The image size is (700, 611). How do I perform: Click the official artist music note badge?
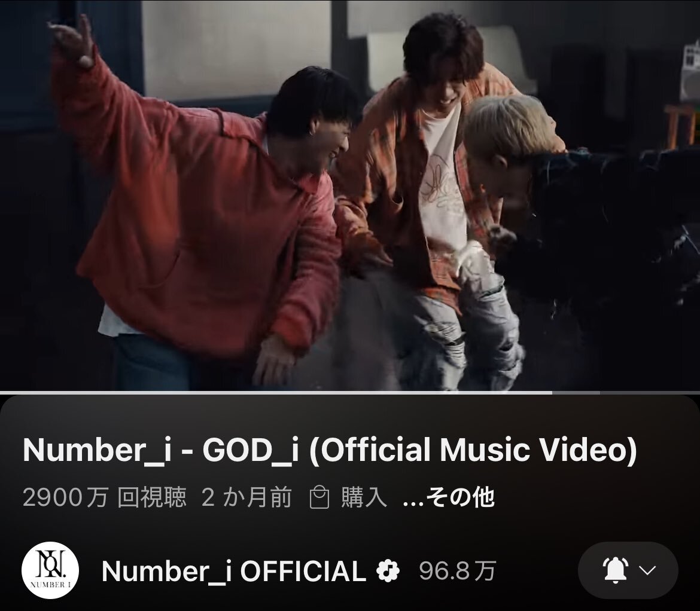pyautogui.click(x=388, y=571)
